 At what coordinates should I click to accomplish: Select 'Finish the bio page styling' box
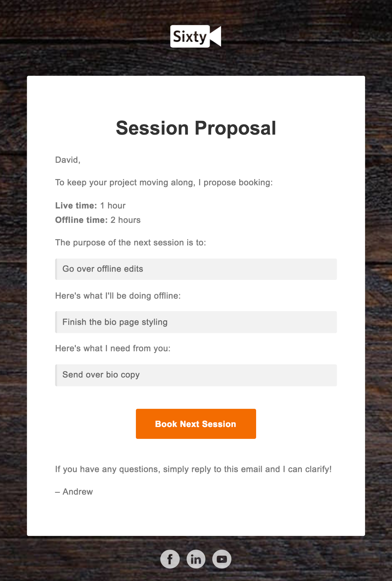tap(196, 322)
